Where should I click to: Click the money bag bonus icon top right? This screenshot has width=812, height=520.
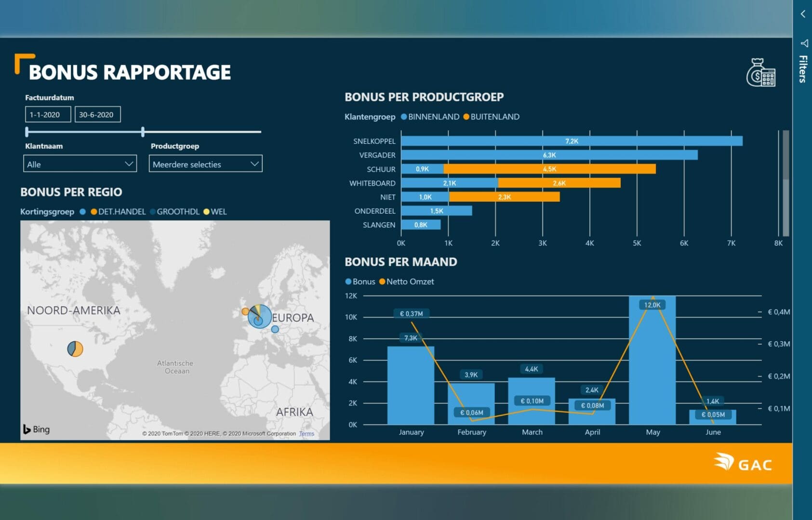point(762,73)
